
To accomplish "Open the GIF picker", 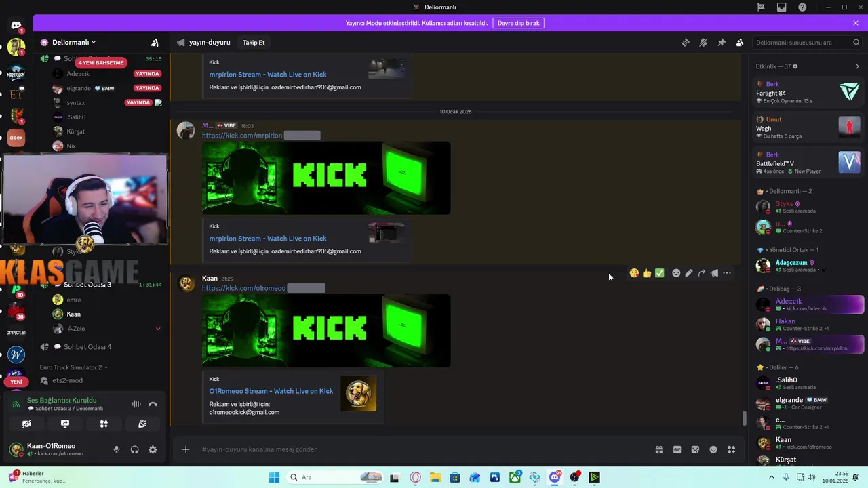I will pyautogui.click(x=677, y=449).
